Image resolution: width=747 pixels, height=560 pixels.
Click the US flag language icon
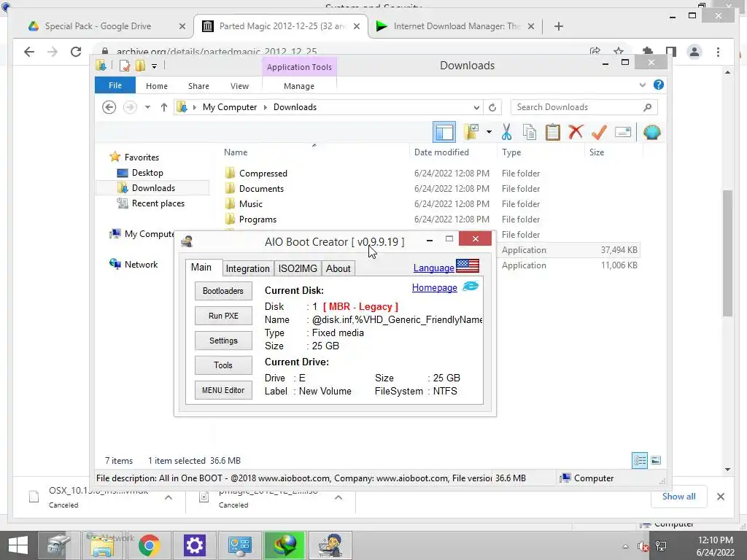[x=468, y=265]
